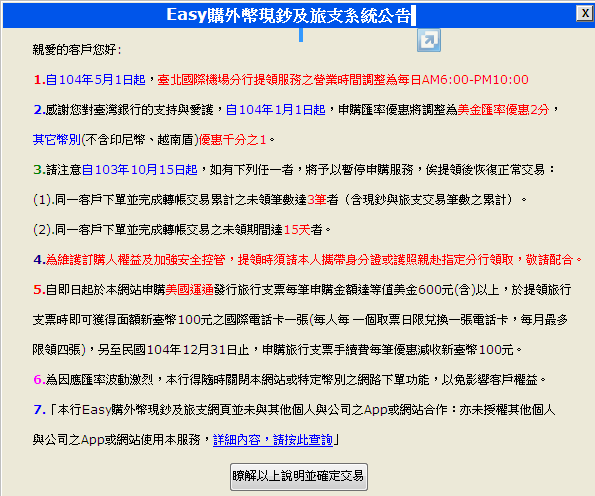Image resolution: width=595 pixels, height=496 pixels.
Task: Click 瞭解以上說明並確定交易 button
Action: (x=299, y=476)
